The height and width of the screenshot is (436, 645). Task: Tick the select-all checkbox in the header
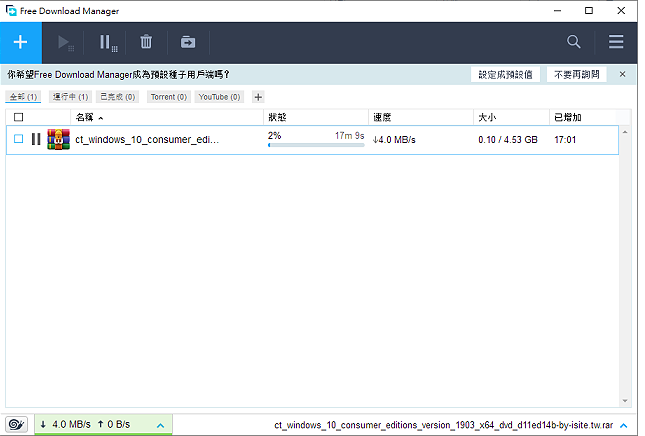(19, 117)
